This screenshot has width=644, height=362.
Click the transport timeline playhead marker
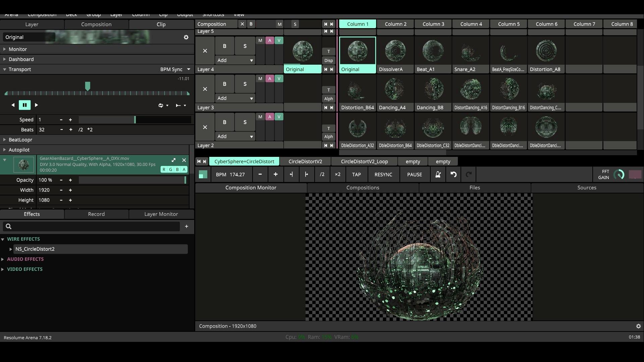88,86
